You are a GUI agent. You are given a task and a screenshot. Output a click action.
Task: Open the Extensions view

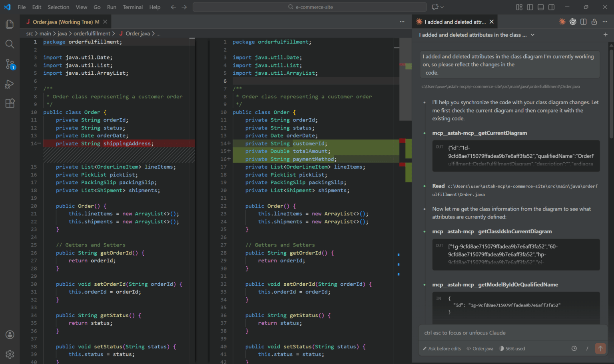coord(10,103)
